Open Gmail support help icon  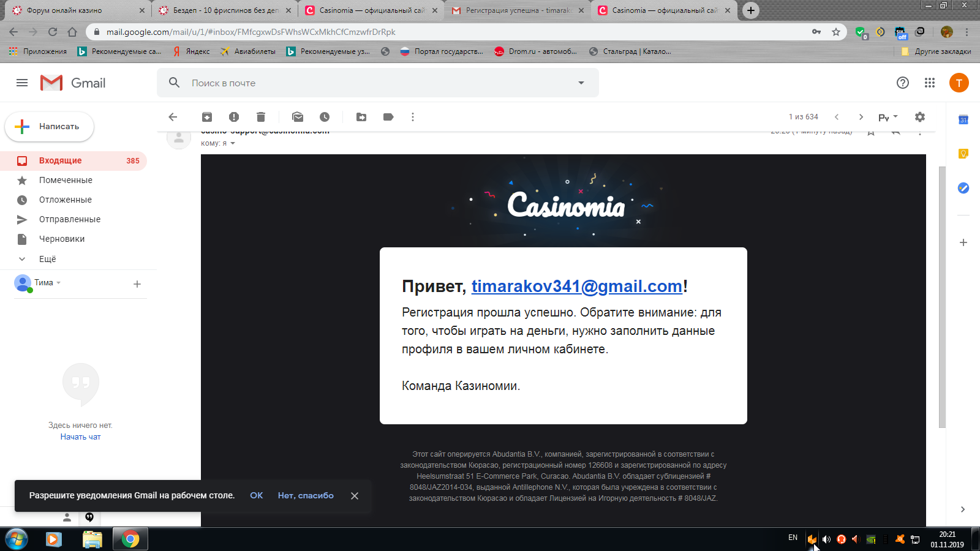[x=903, y=83]
